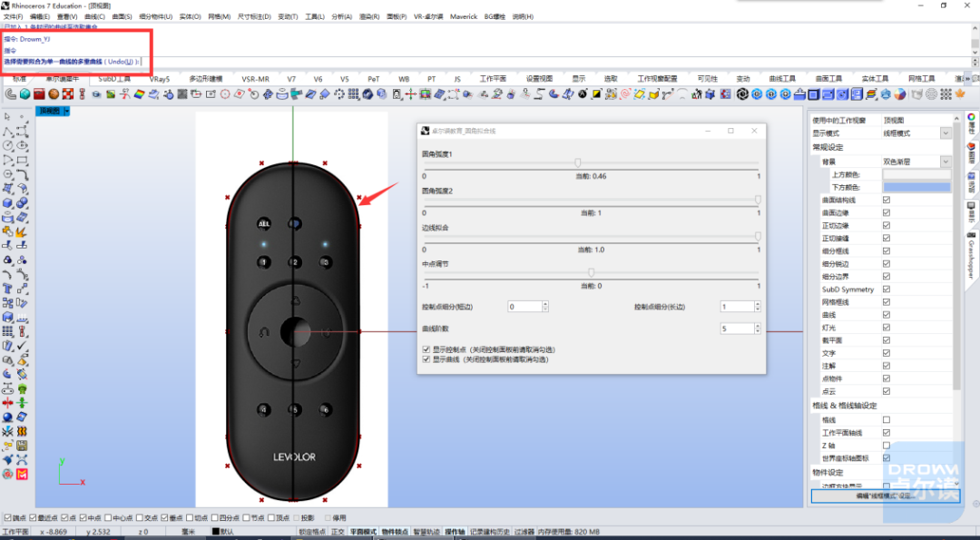Click 记录建构历史 in the status bar
Viewport: 980px width, 540px height.
pos(489,532)
